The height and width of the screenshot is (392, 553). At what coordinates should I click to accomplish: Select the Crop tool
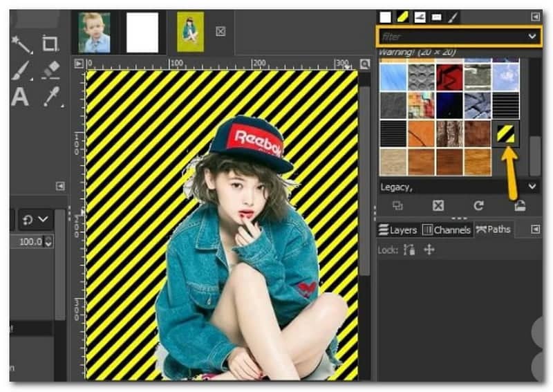click(50, 44)
